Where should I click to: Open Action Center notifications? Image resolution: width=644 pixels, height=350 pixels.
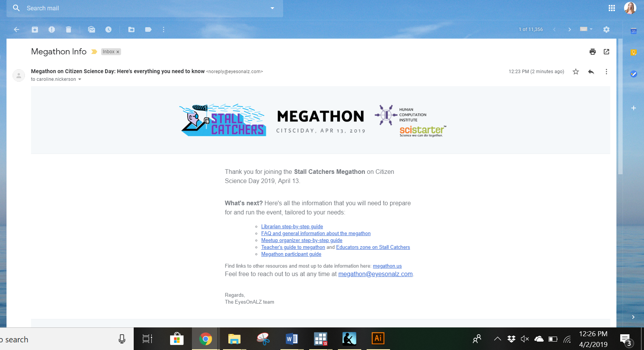[627, 340]
